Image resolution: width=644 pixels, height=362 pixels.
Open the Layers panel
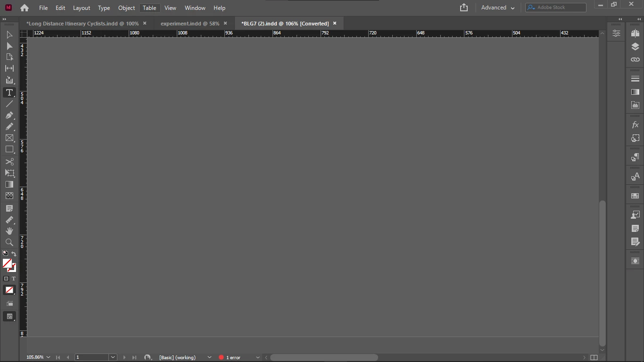coord(635,46)
